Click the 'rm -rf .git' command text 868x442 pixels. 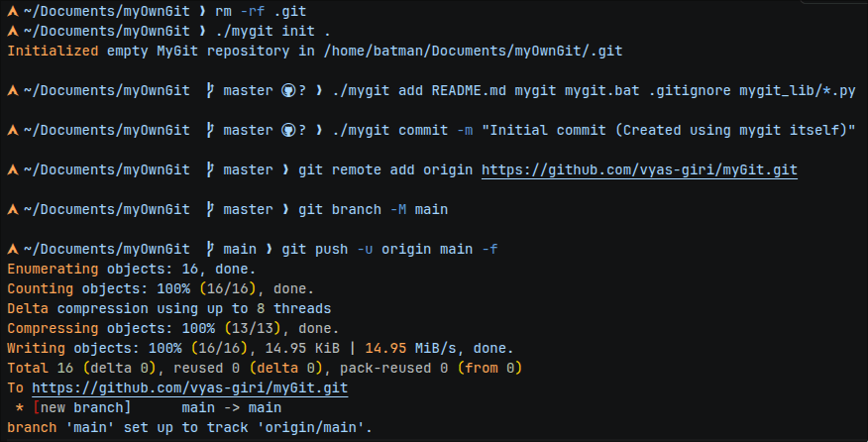coord(261,11)
